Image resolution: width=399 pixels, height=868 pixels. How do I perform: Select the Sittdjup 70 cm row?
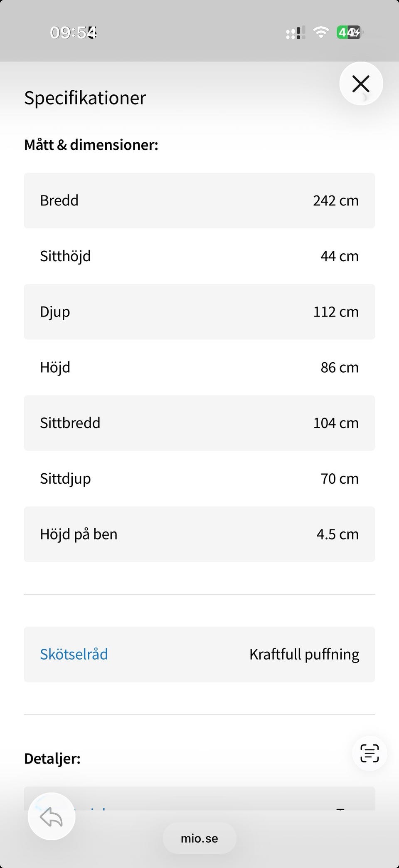(x=199, y=479)
